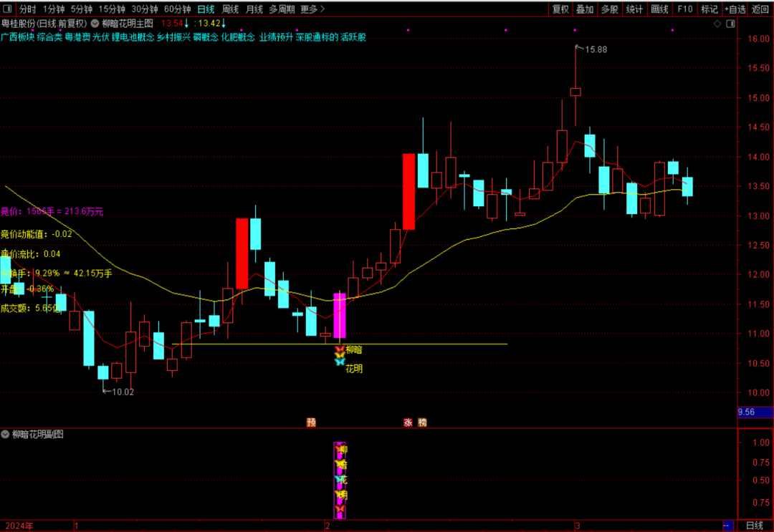Image resolution: width=774 pixels, height=532 pixels.
Task: Expand the 更多 periods menu
Action: click(313, 9)
